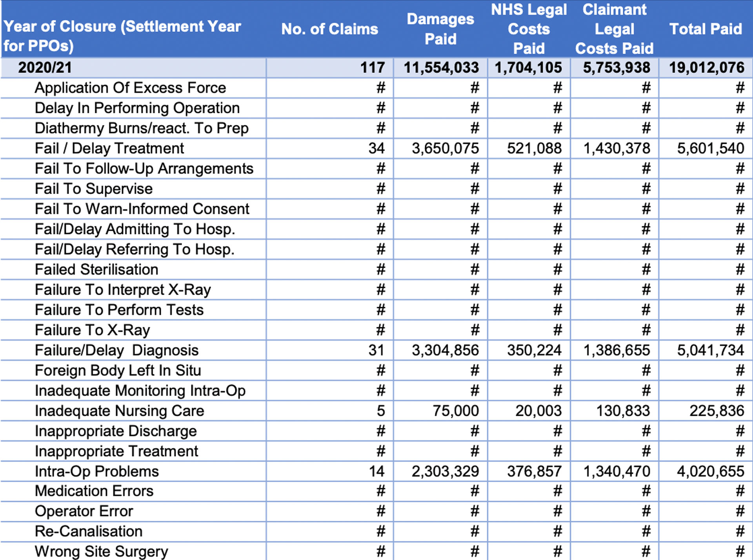Click NHS legal costs value 350,224
The height and width of the screenshot is (560, 753).
[534, 350]
